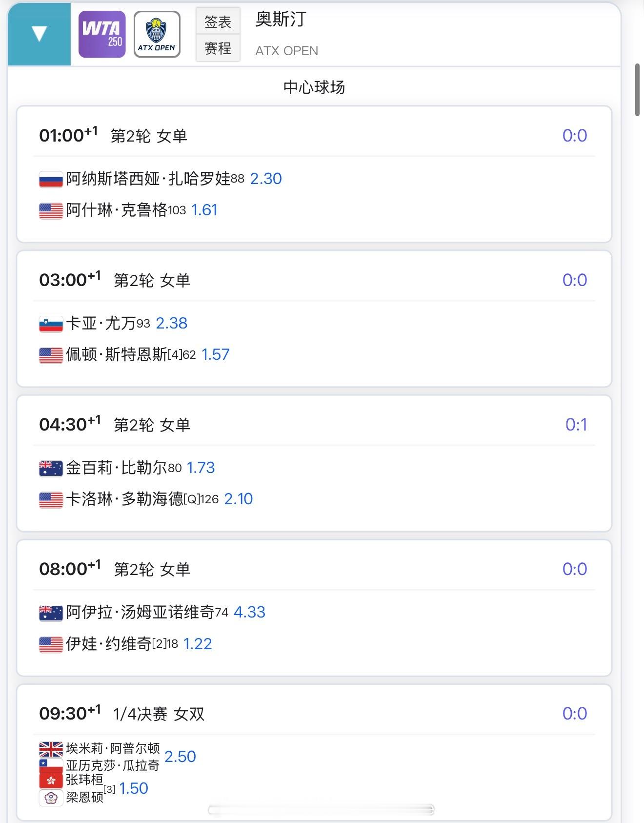The height and width of the screenshot is (823, 644).
Task: Click the 0:1 score of 04:30 match
Action: click(x=576, y=425)
